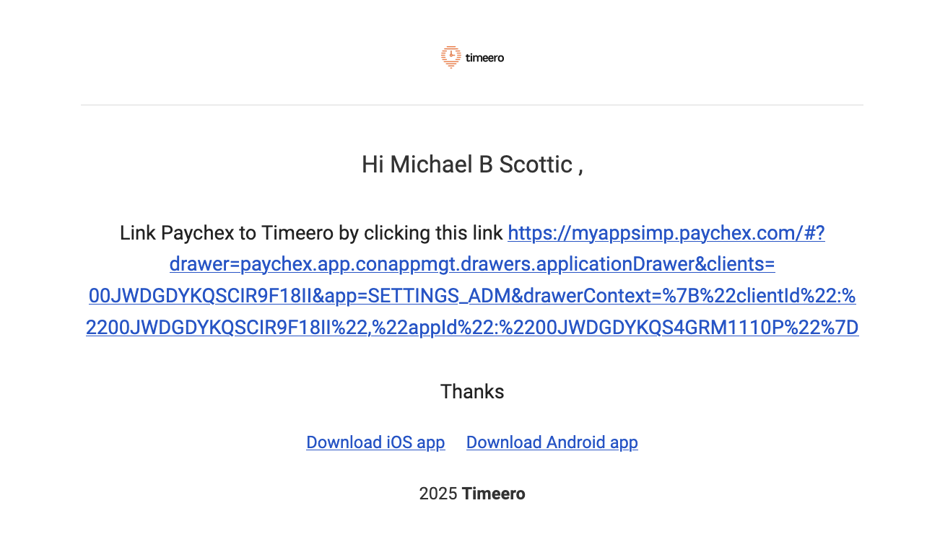Click the word Android in download link
The image size is (927, 560).
click(575, 442)
